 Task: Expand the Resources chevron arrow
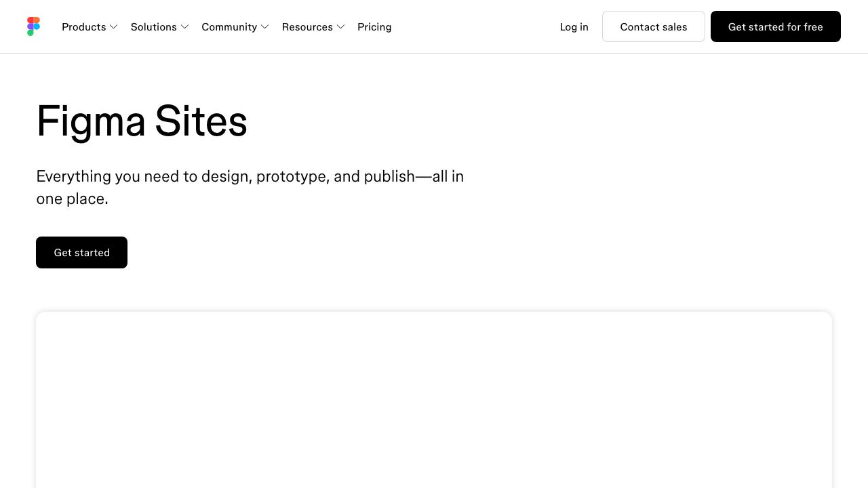pos(340,26)
